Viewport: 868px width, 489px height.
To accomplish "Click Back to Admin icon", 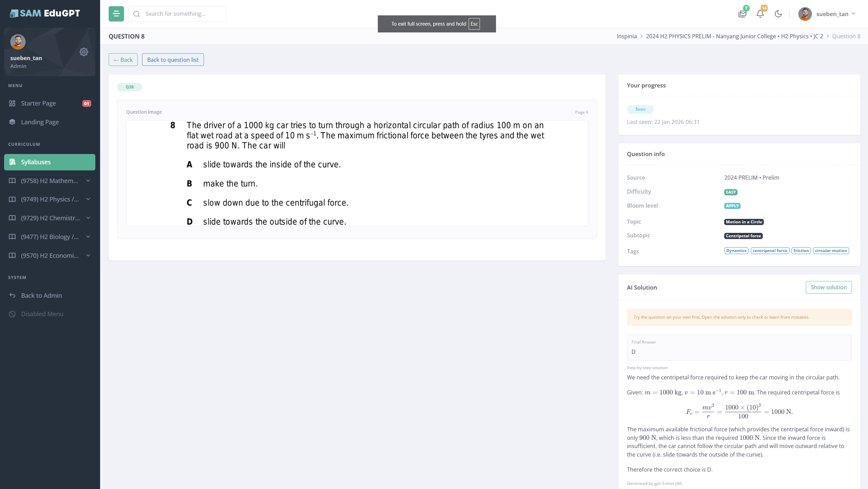I will tap(12, 295).
